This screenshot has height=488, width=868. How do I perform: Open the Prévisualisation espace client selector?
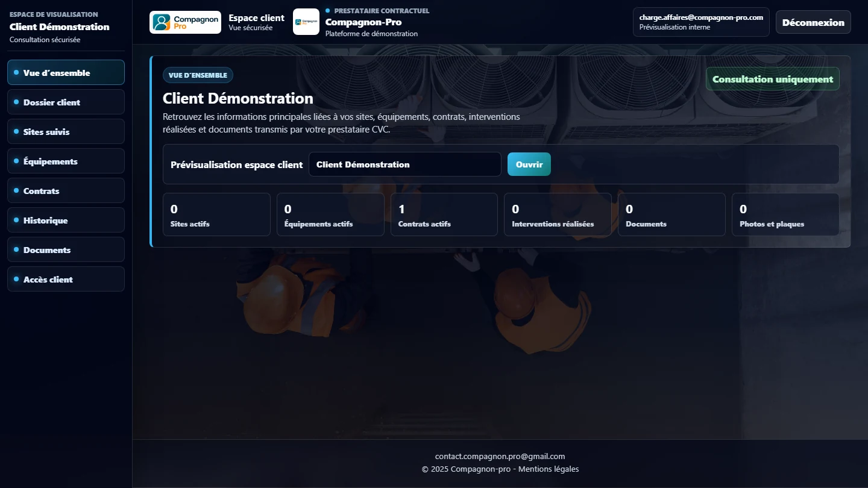(x=404, y=164)
